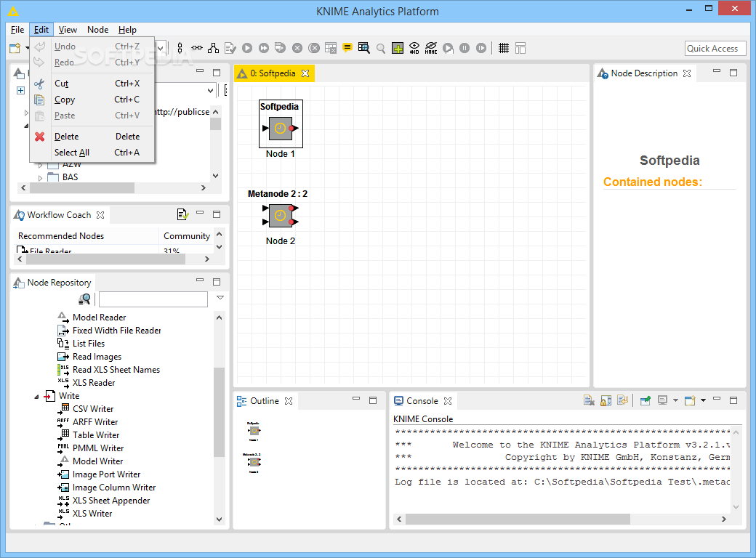Click the Node Repository search field
This screenshot has width=756, height=558.
click(153, 299)
